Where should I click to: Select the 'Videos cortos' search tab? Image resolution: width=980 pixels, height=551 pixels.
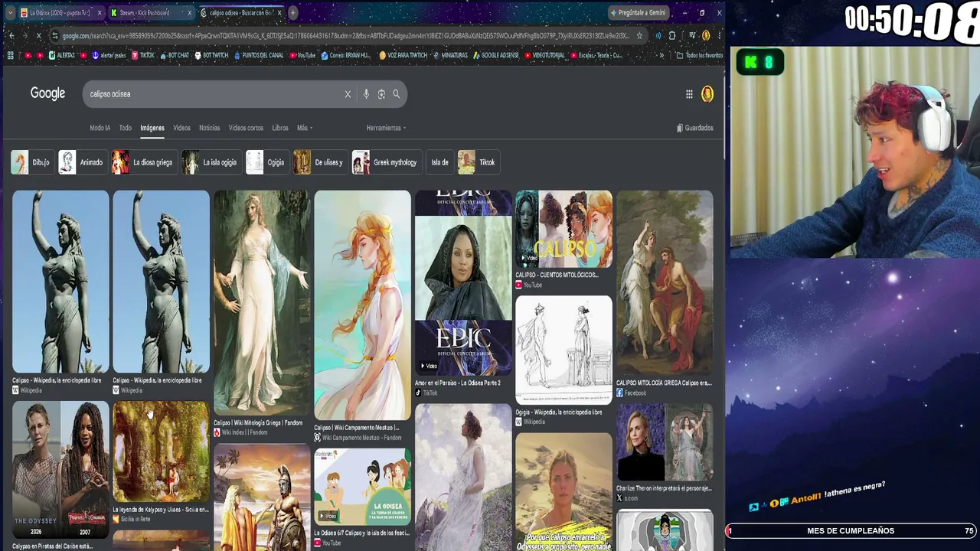click(x=246, y=128)
